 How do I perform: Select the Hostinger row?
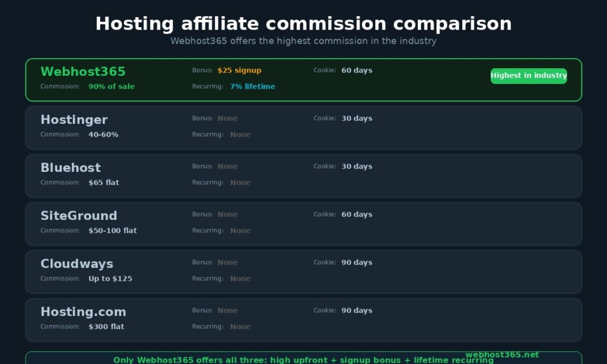coord(303,127)
